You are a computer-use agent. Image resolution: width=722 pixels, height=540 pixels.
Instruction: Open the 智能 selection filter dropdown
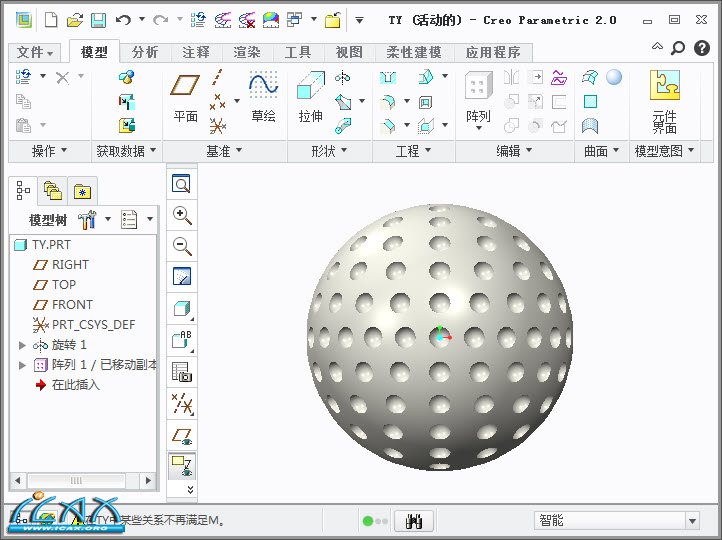point(691,521)
